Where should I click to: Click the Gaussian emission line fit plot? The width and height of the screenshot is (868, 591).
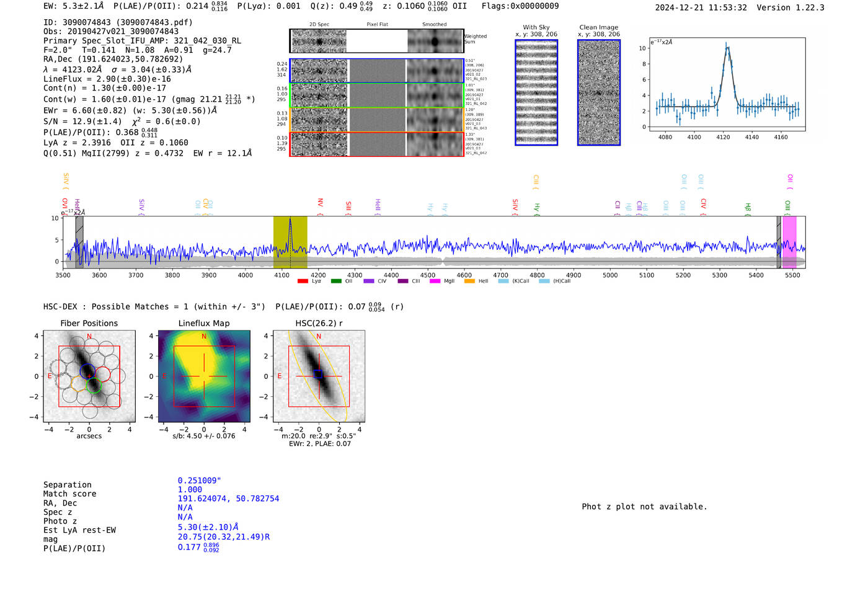[x=727, y=85]
